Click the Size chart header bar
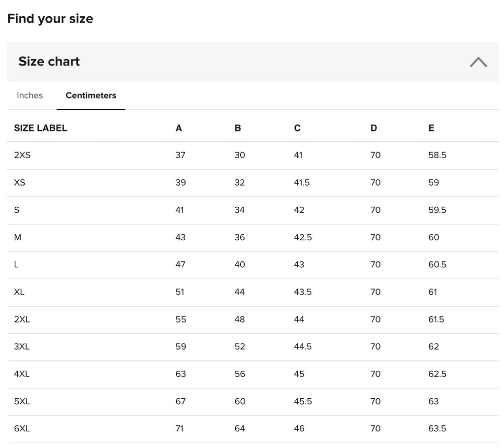This screenshot has height=448, width=504. coord(252,62)
